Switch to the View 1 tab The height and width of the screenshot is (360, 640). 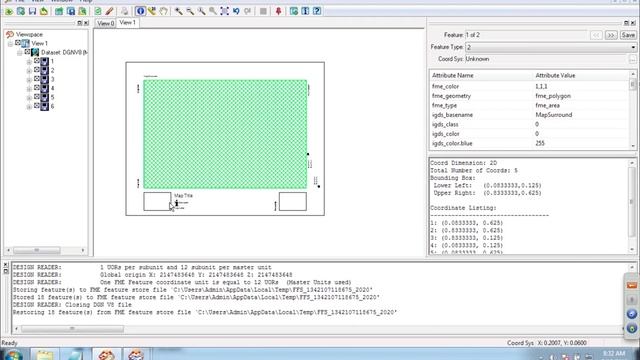[x=127, y=22]
